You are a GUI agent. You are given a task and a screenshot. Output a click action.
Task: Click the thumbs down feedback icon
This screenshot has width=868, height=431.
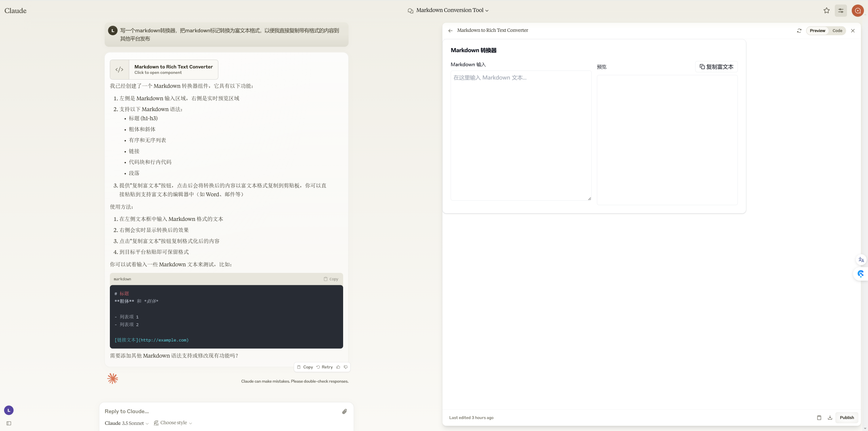[346, 367]
